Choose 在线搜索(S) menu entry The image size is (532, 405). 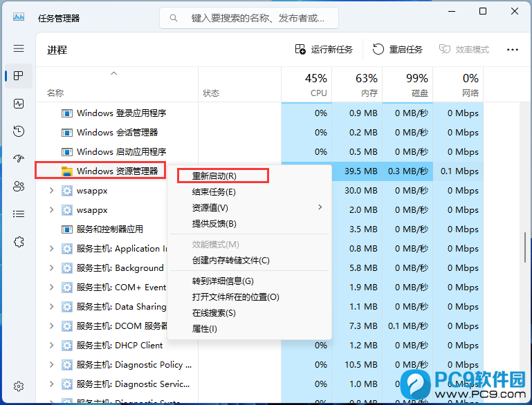(x=249, y=313)
